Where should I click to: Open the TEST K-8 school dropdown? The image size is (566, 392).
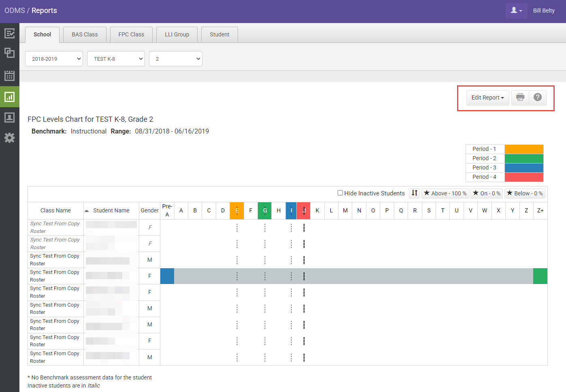coord(116,59)
